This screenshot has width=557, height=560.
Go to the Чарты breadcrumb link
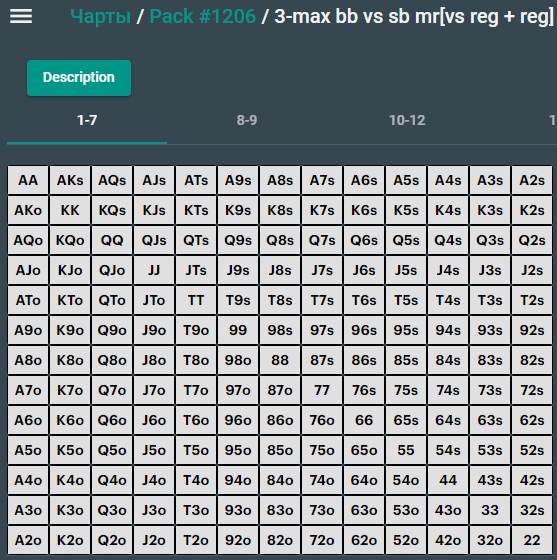click(x=101, y=16)
